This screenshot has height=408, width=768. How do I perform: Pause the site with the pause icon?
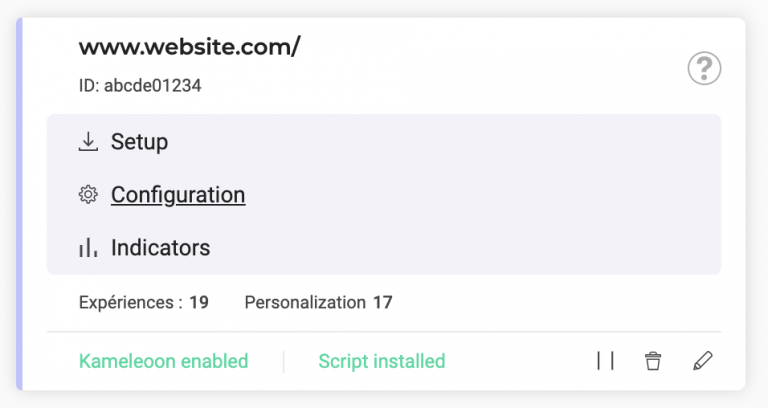click(605, 361)
